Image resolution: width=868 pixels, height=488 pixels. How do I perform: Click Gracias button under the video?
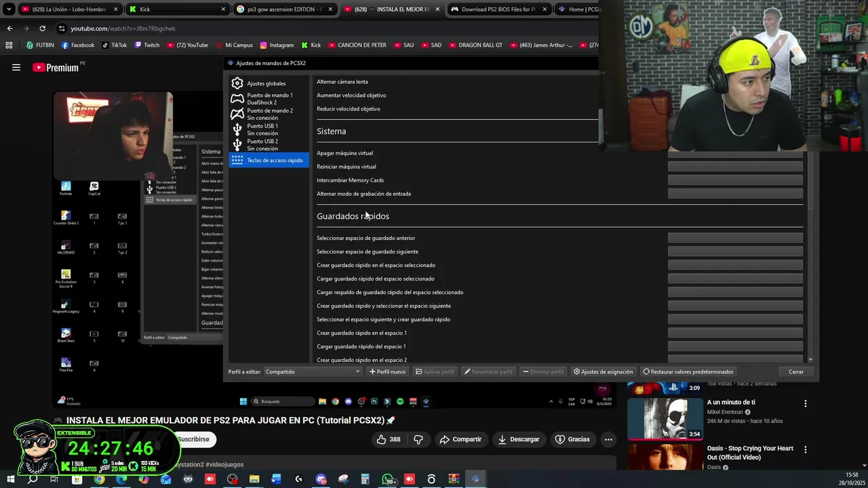click(x=572, y=439)
